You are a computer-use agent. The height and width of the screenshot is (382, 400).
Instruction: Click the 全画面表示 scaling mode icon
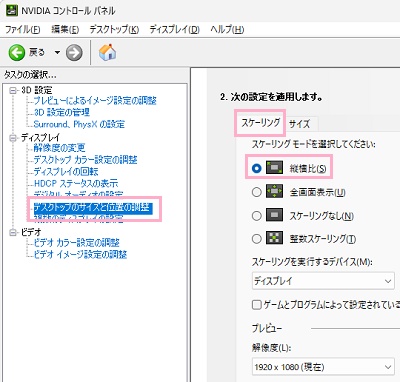[x=274, y=191]
